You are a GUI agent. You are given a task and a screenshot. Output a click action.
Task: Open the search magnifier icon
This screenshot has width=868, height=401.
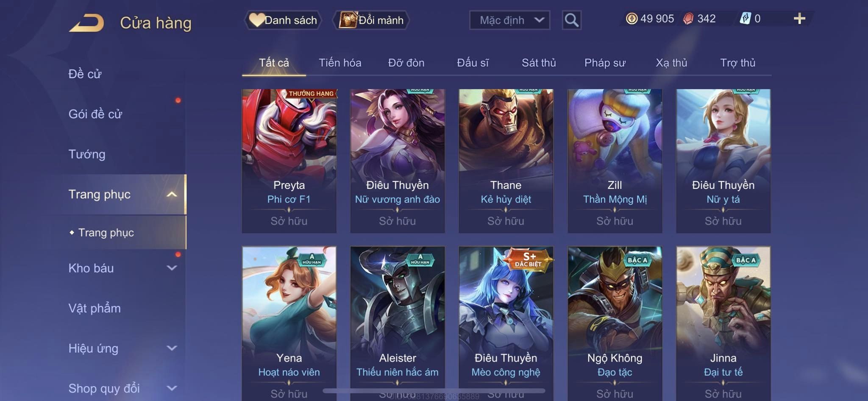click(x=571, y=20)
